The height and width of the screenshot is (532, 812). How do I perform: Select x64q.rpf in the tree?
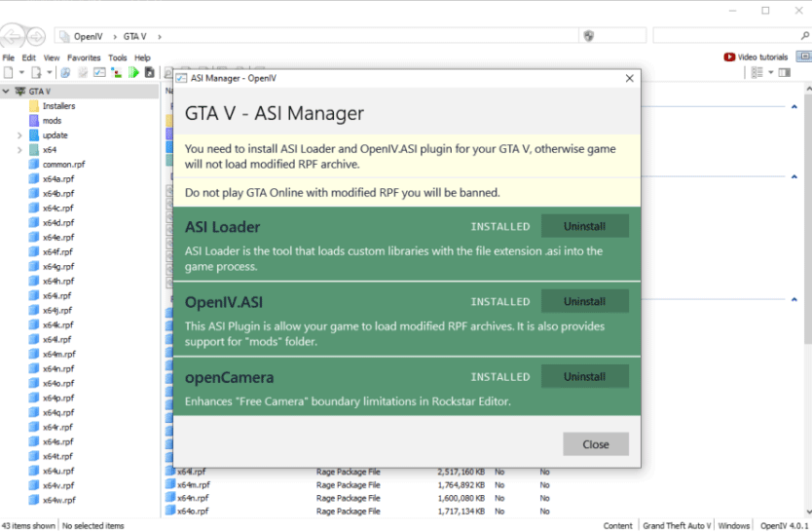tap(58, 412)
